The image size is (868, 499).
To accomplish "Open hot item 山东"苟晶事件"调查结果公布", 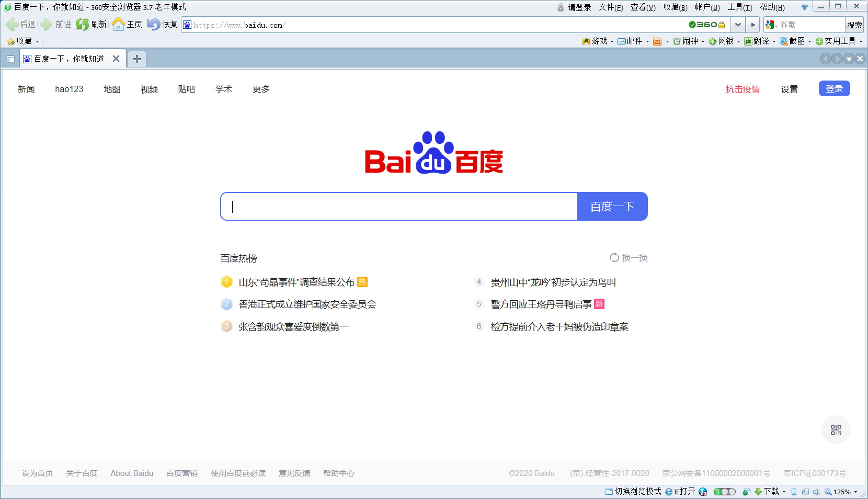I will click(x=296, y=282).
